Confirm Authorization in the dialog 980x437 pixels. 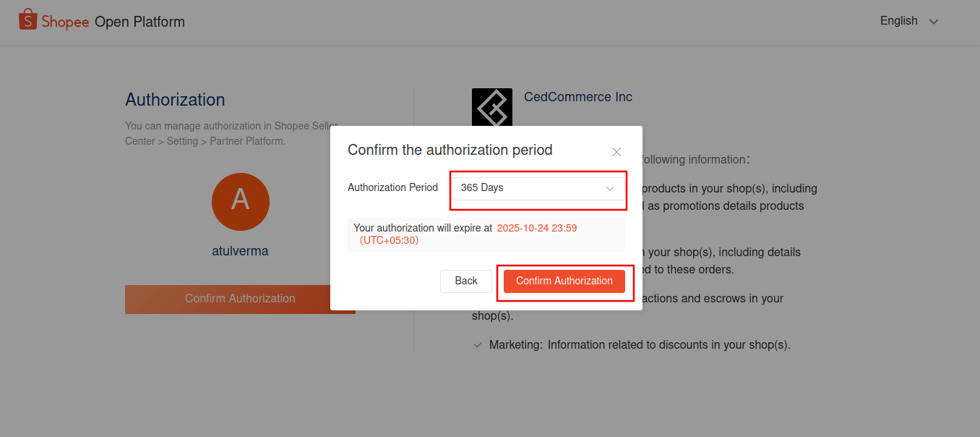(564, 281)
